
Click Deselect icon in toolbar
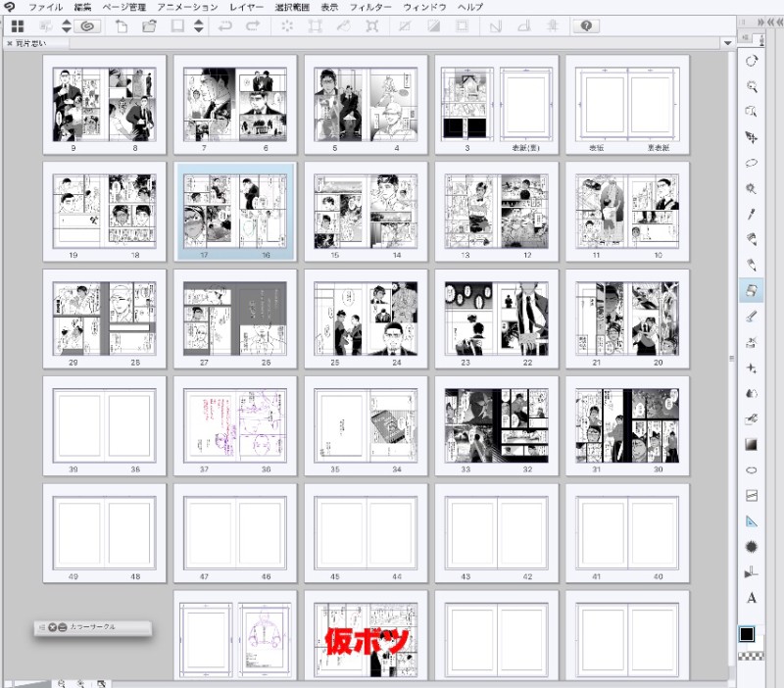coord(405,26)
